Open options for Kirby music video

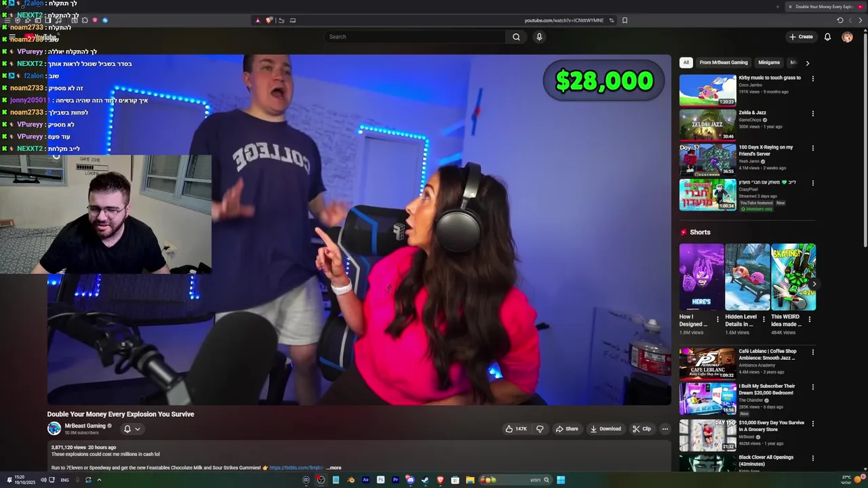pos(812,79)
